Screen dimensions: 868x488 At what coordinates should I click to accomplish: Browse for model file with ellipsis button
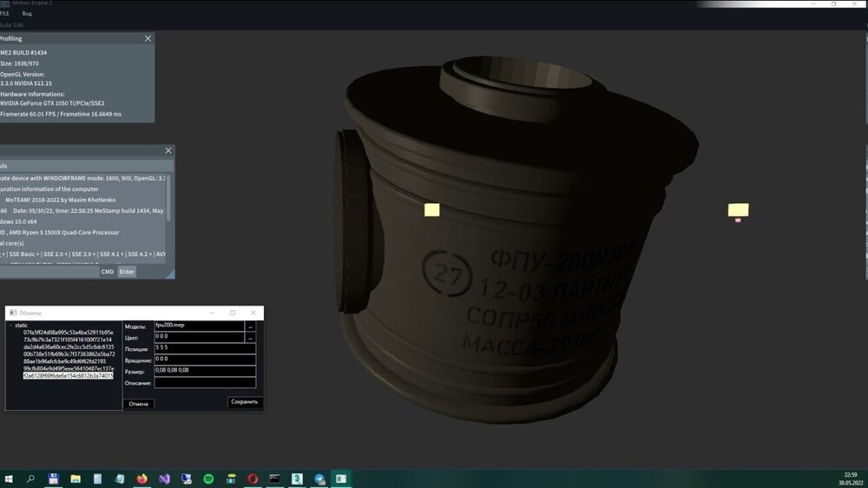click(251, 326)
